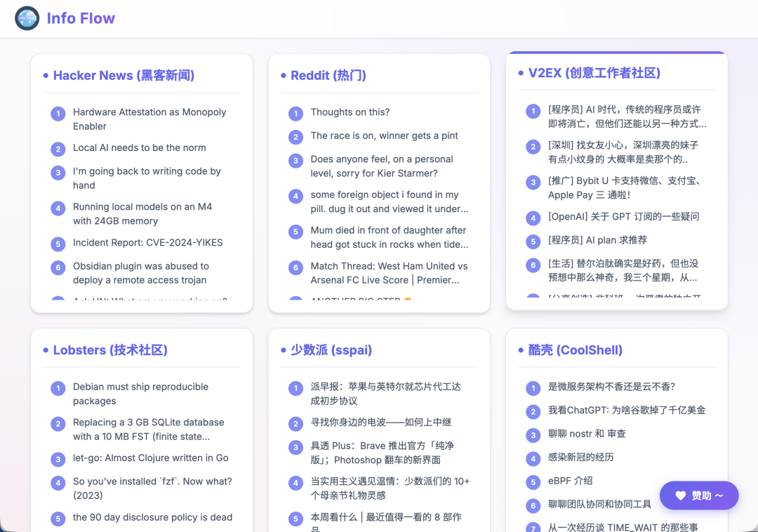Screen dimensions: 758x532
Task: Open 具透 Plus：Brave 推出官方 article
Action: pos(383,453)
